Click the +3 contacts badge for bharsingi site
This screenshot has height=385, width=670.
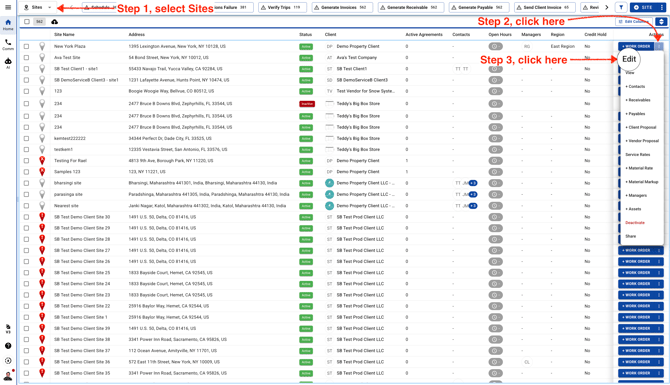(473, 183)
